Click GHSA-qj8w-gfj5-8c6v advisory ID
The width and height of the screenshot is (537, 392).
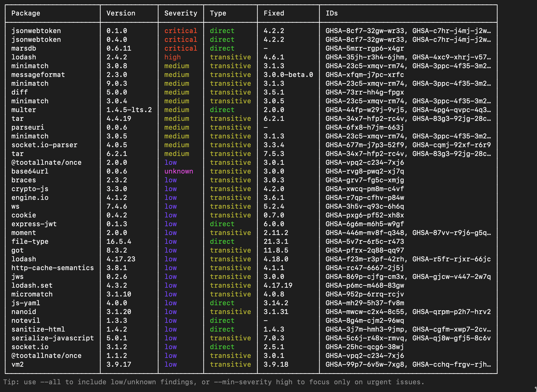452,338
